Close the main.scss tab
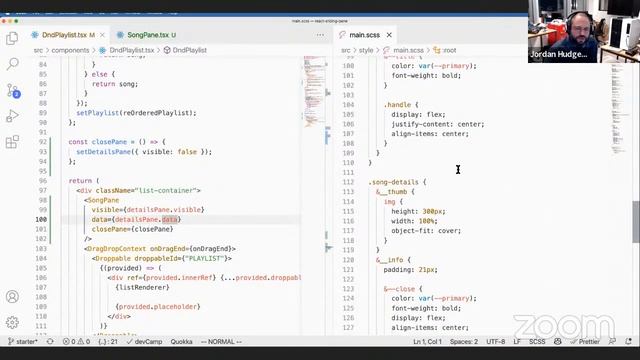 pos(389,35)
